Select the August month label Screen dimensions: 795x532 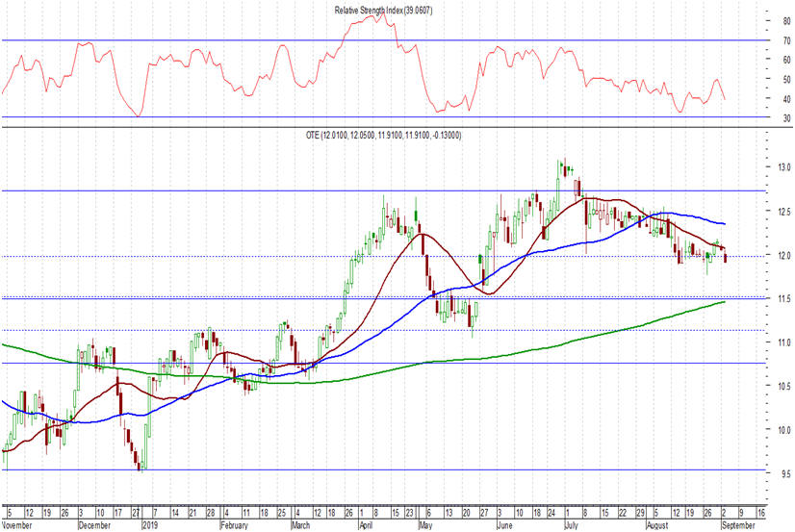657,525
